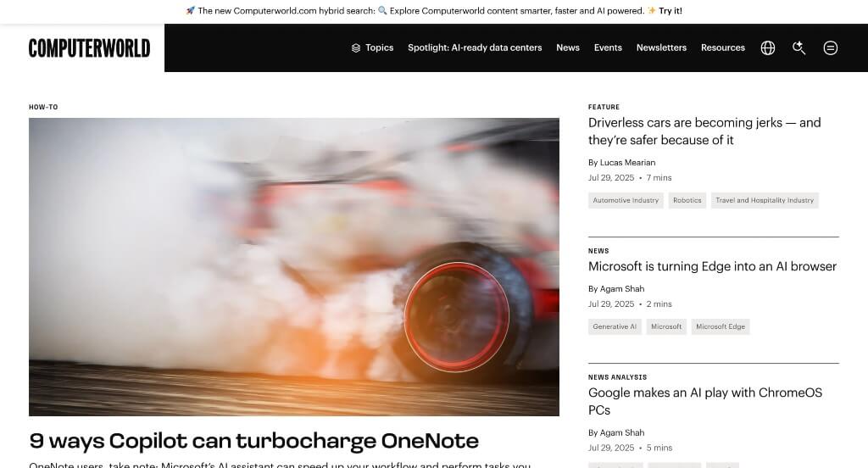The image size is (868, 468).
Task: Go to the News section
Action: click(x=568, y=47)
